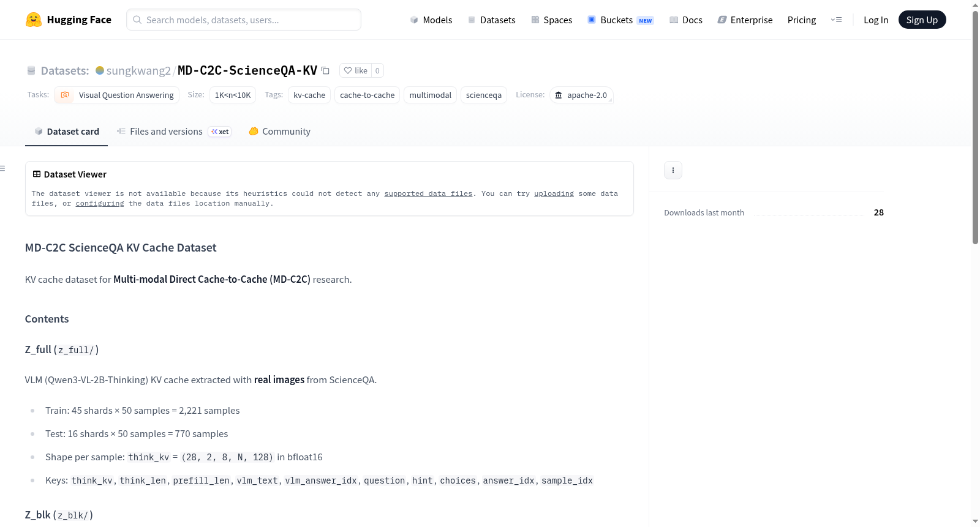Click the Contents heading
Screen dimensions: 980x527
pos(47,319)
